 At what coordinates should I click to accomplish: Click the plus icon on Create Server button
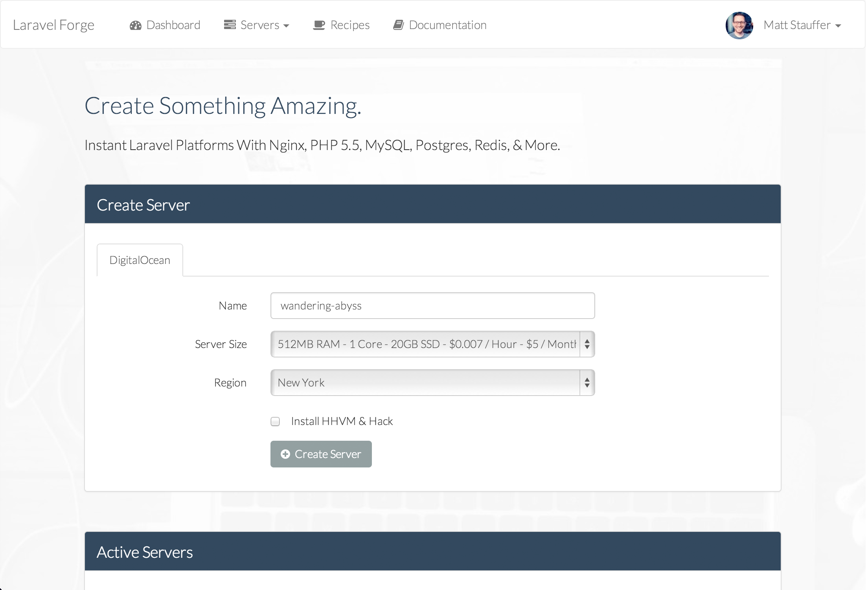(x=285, y=454)
